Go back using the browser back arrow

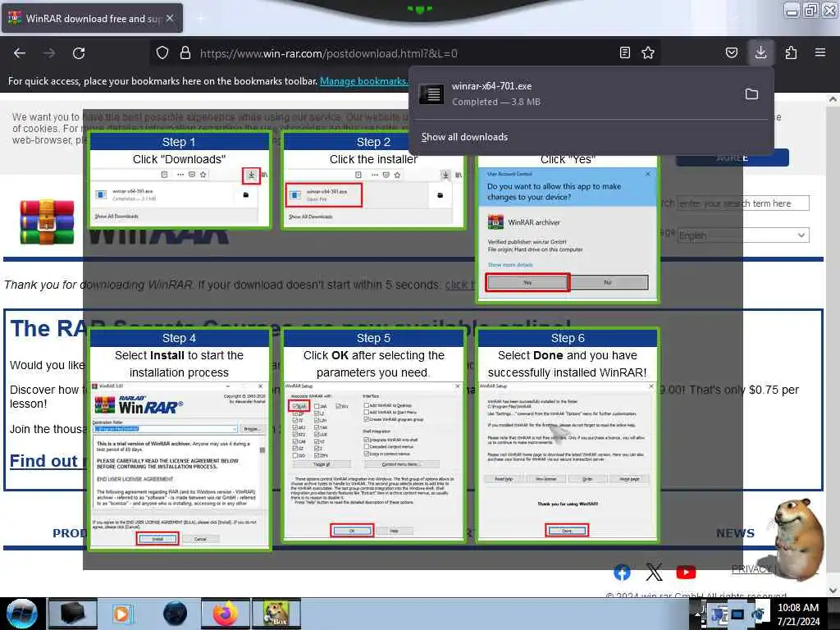(20, 53)
